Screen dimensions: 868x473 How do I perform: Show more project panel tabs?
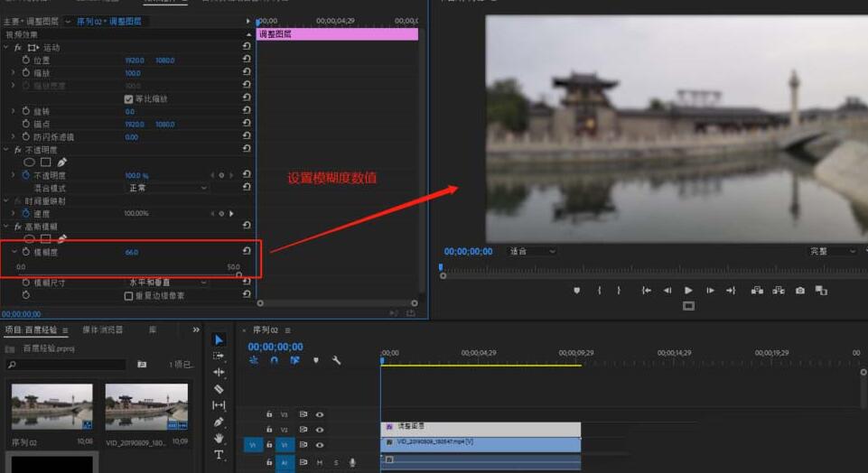196,329
